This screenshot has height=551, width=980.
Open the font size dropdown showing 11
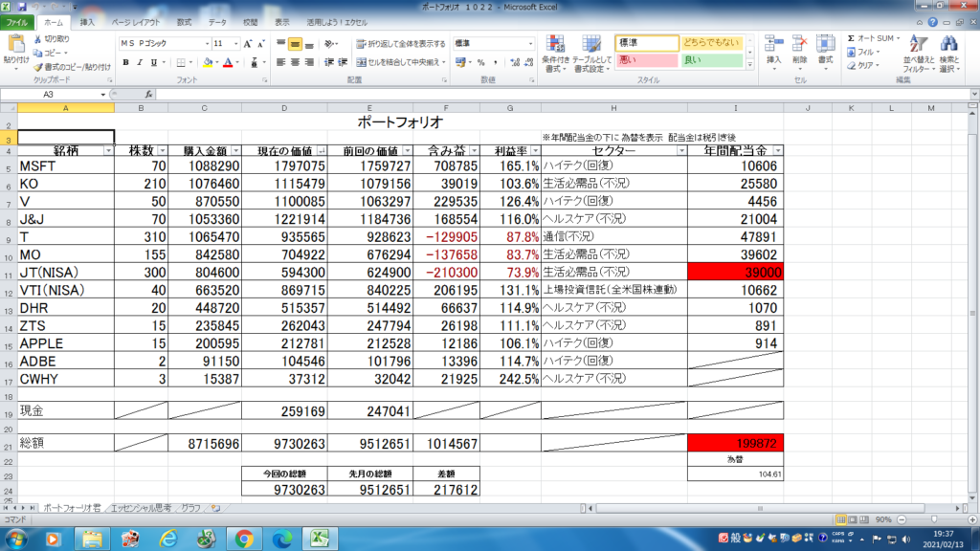[x=235, y=44]
